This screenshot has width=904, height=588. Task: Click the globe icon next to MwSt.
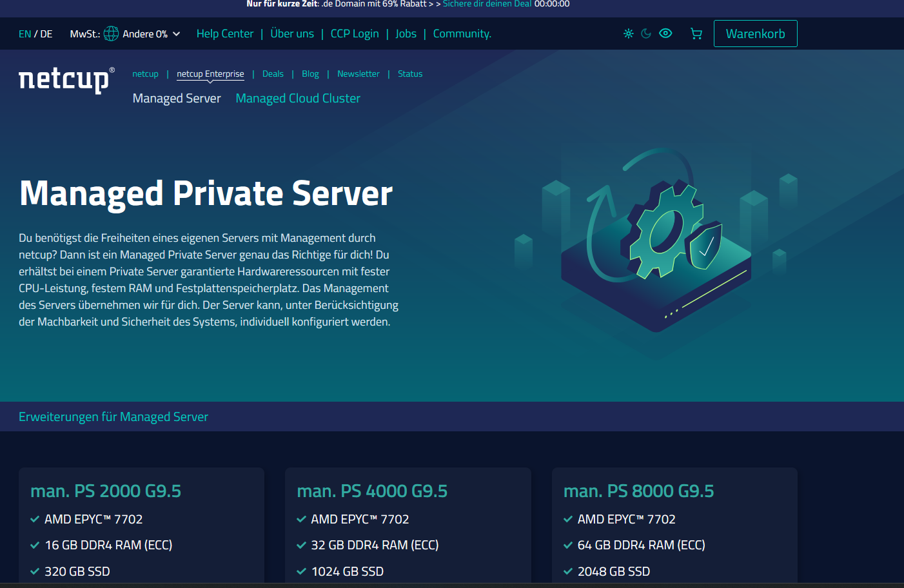tap(112, 34)
